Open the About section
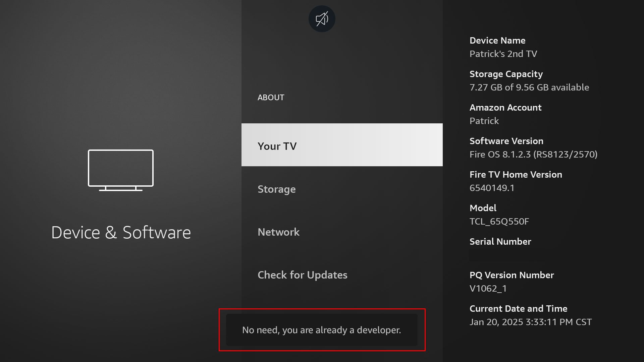Screen dimensions: 644x362 pyautogui.click(x=271, y=97)
